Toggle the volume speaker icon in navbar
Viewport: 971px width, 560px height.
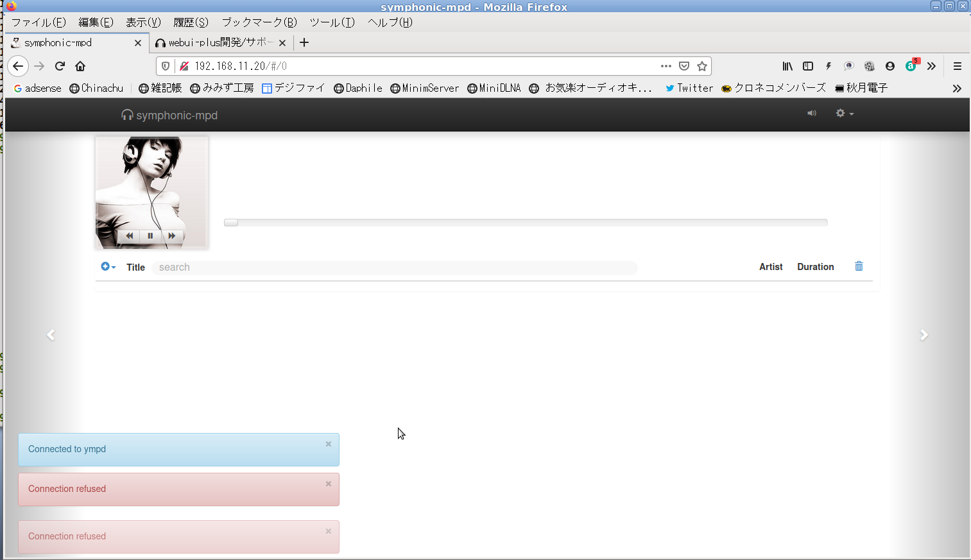812,114
